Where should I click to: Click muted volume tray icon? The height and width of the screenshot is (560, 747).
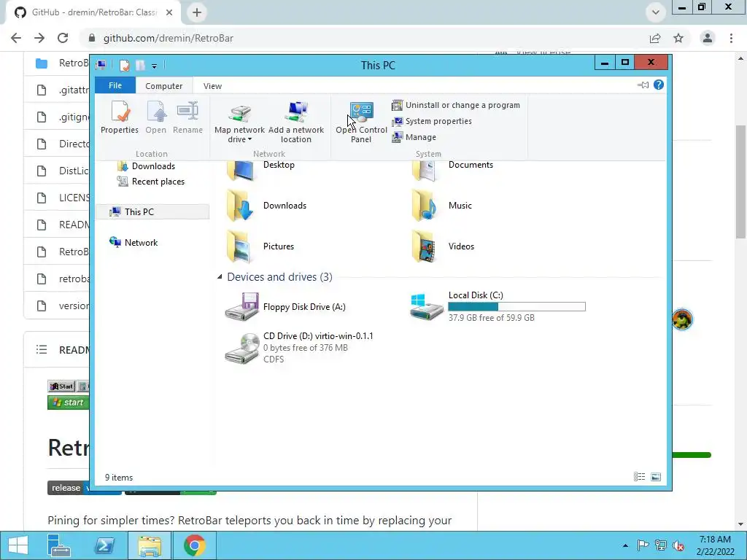678,545
